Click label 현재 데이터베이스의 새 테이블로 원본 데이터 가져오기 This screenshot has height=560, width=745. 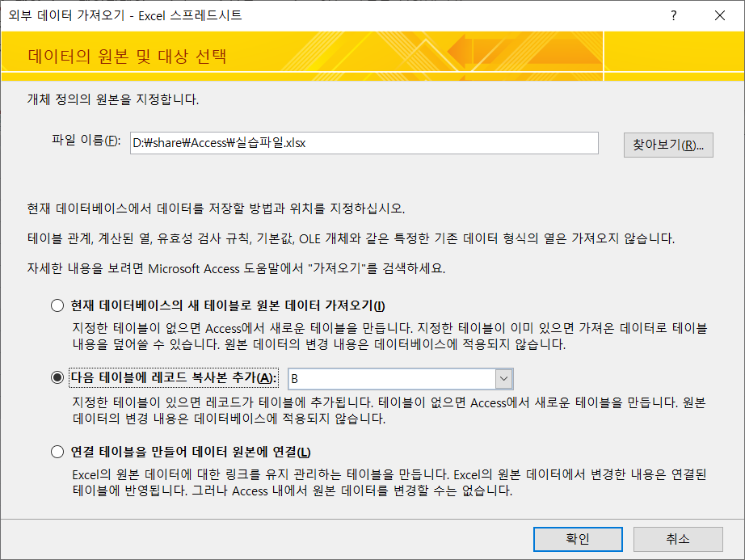click(228, 305)
